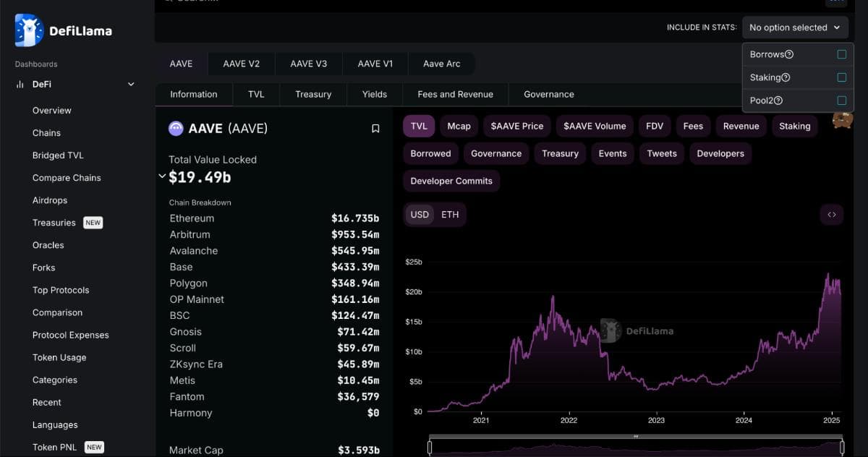This screenshot has height=457, width=868.
Task: Enable the Borrows checkbox
Action: pos(841,54)
